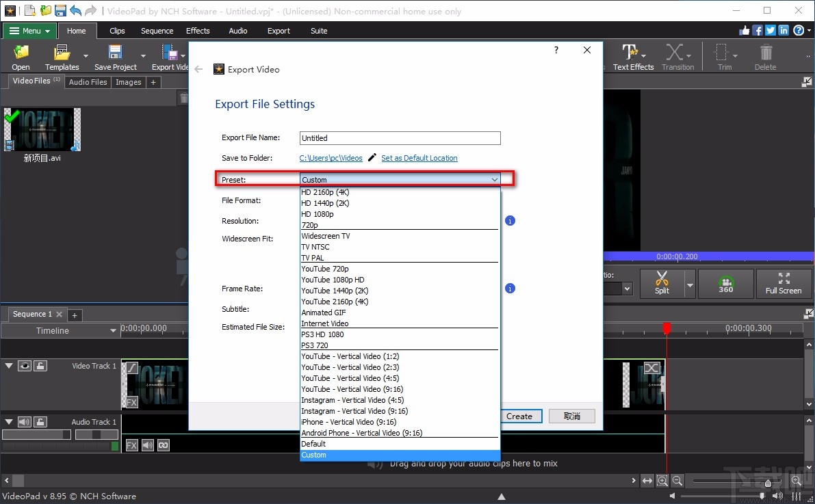Select the Transition tool
The height and width of the screenshot is (504, 815).
click(x=677, y=57)
